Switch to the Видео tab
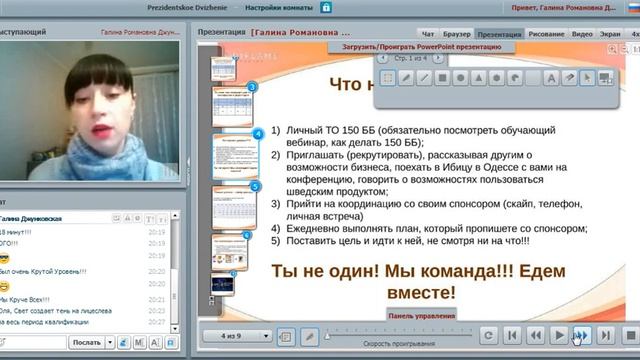This screenshot has height=360, width=640. pos(582,34)
